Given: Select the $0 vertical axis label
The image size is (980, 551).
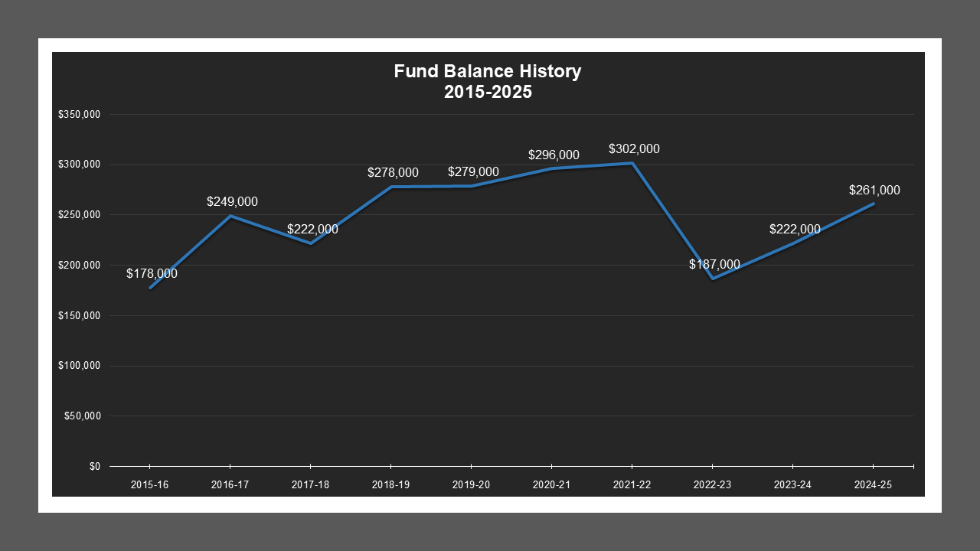Looking at the screenshot, I should 95,465.
